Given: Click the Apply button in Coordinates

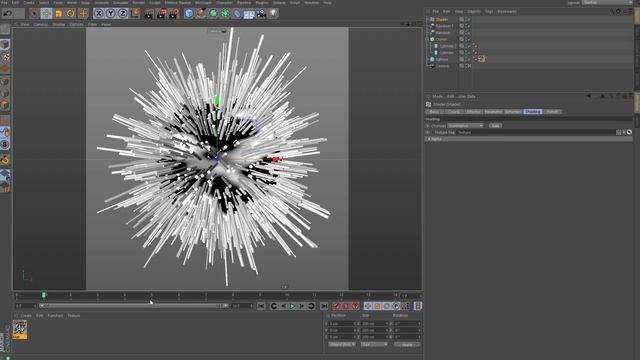Looking at the screenshot, I should tap(407, 344).
